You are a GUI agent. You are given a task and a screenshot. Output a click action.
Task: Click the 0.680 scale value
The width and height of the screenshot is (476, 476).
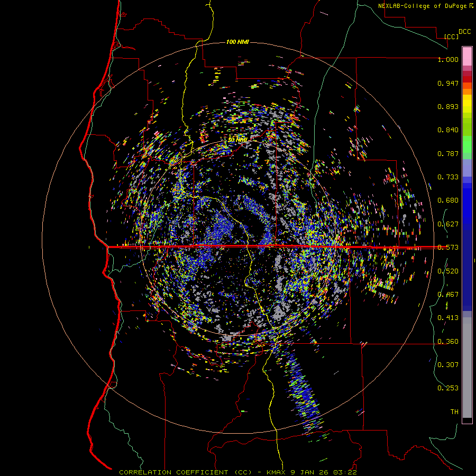448,200
